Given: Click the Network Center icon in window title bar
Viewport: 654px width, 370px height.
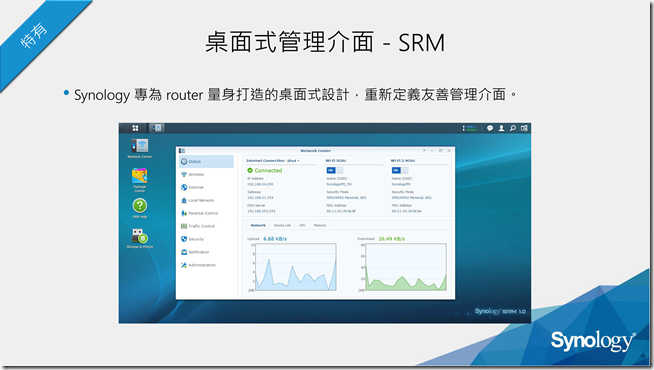Looking at the screenshot, I should 182,151.
